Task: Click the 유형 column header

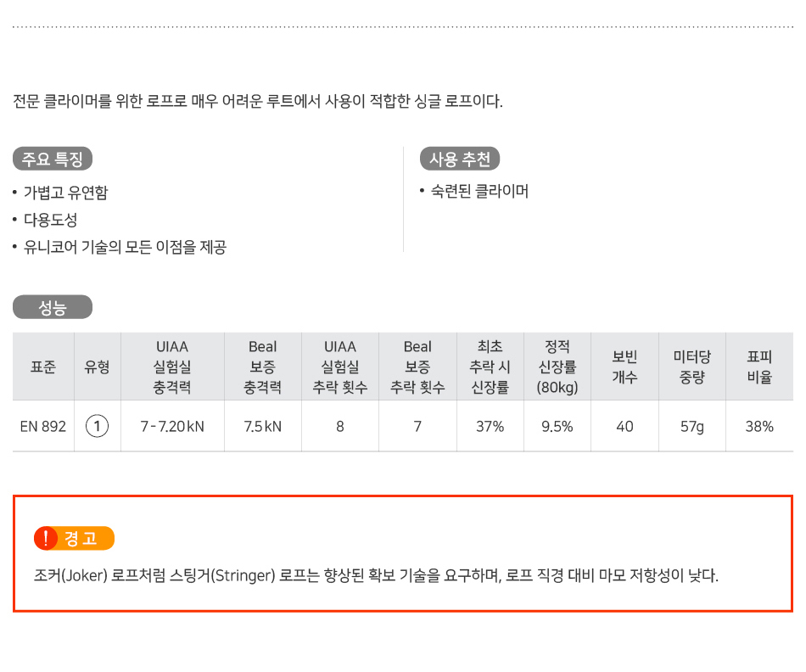Action: [98, 367]
